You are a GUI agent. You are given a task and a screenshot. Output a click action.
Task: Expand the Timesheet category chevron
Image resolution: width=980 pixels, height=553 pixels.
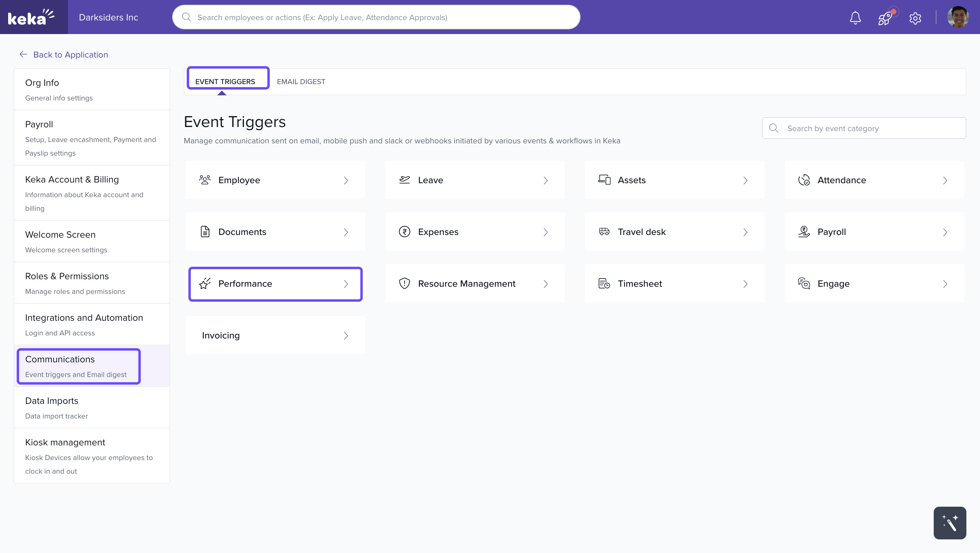pyautogui.click(x=745, y=284)
